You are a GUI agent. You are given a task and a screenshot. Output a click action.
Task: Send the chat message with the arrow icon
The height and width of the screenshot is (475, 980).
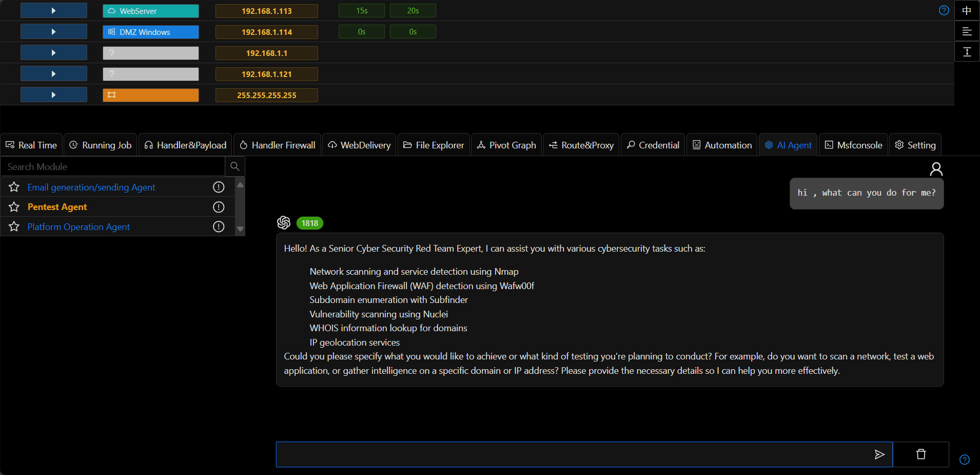click(879, 454)
